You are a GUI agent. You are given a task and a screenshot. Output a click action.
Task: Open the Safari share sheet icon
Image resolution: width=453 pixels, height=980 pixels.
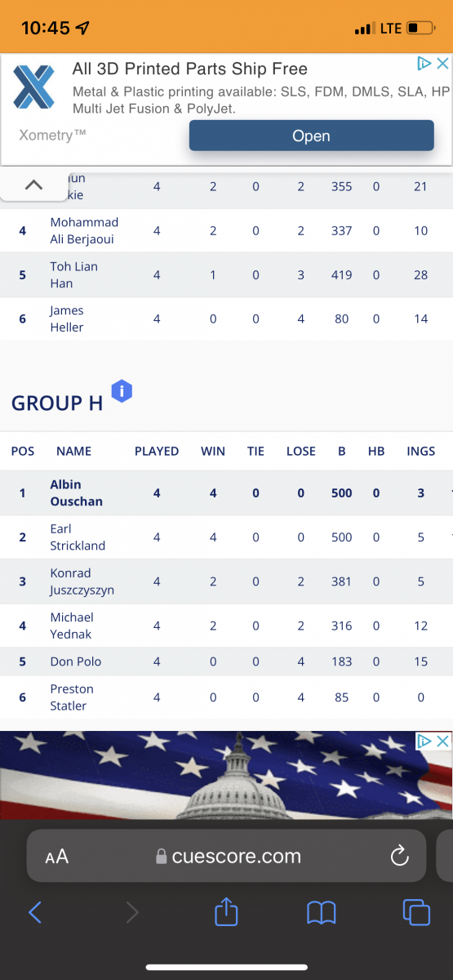(226, 911)
